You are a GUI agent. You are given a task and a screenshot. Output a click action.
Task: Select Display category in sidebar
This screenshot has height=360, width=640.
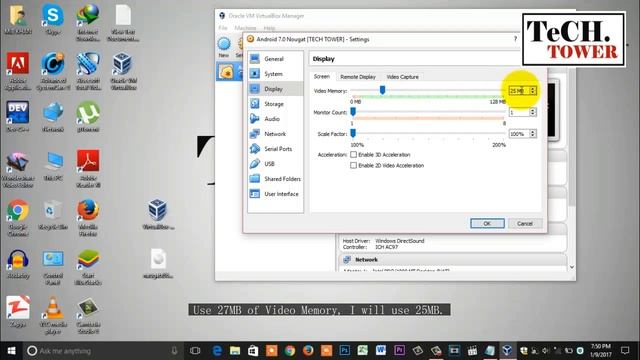click(x=276, y=89)
